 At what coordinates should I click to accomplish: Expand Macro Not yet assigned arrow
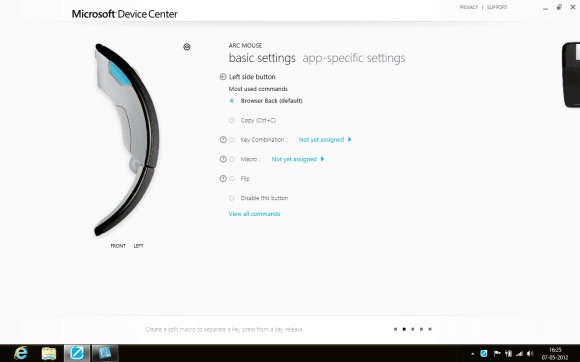[322, 159]
